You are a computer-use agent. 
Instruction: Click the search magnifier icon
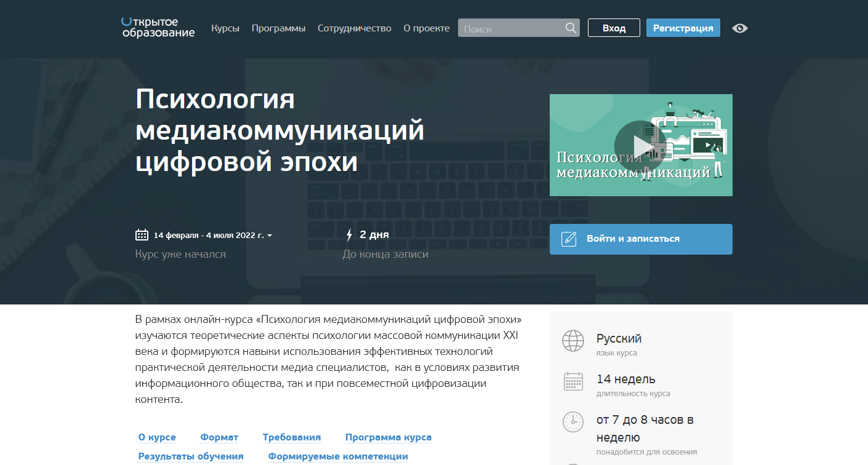(570, 28)
